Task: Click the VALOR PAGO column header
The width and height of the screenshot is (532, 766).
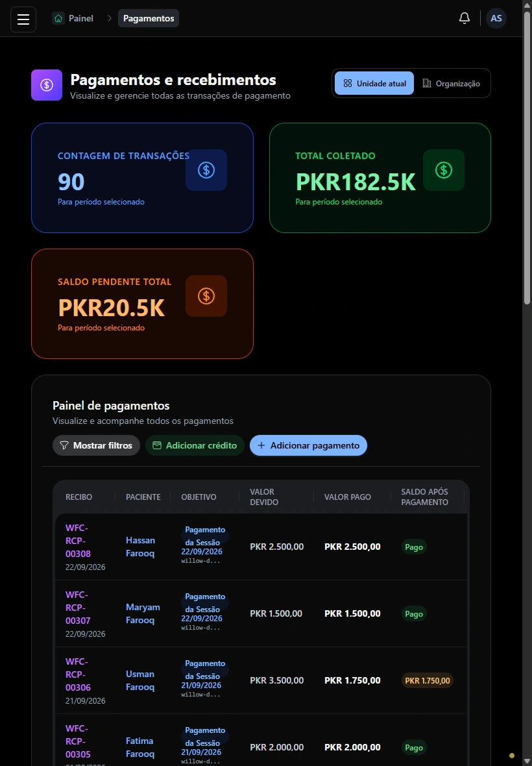Action: [348, 497]
